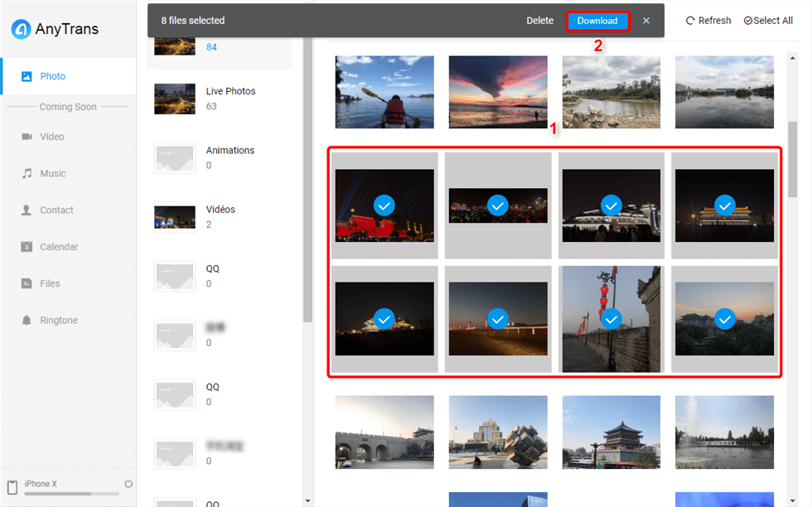Screen dimensions: 812x507
Task: Click the Music note icon
Action: (27, 173)
